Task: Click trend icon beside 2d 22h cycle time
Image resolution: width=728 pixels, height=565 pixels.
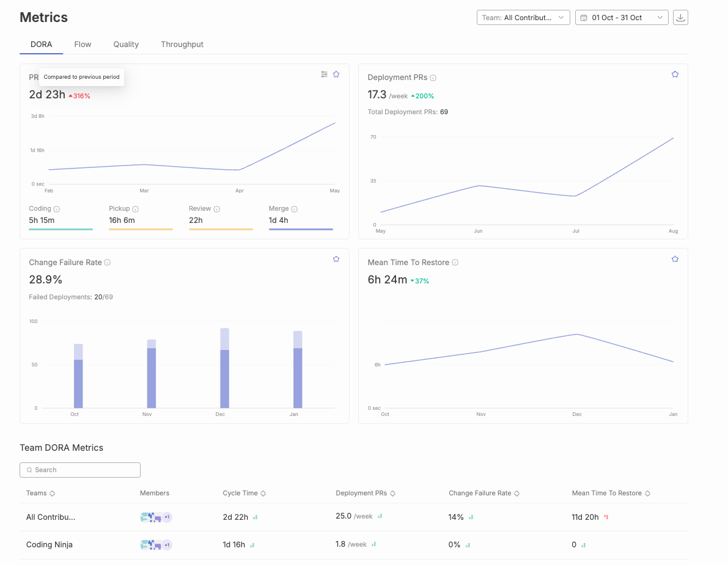Action: (x=255, y=517)
